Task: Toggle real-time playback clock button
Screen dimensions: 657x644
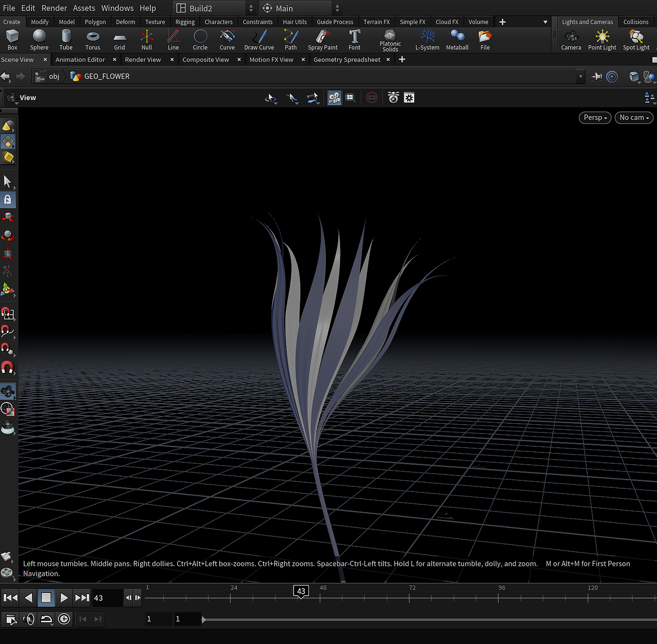Action: click(64, 619)
